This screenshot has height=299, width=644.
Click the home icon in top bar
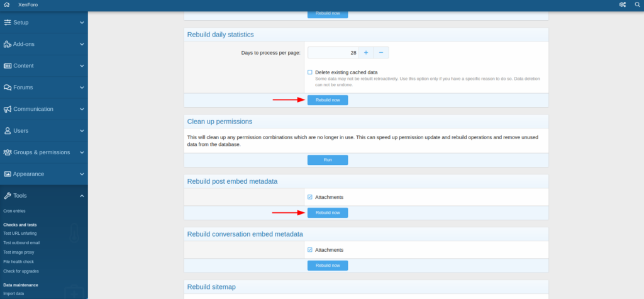(x=6, y=4)
